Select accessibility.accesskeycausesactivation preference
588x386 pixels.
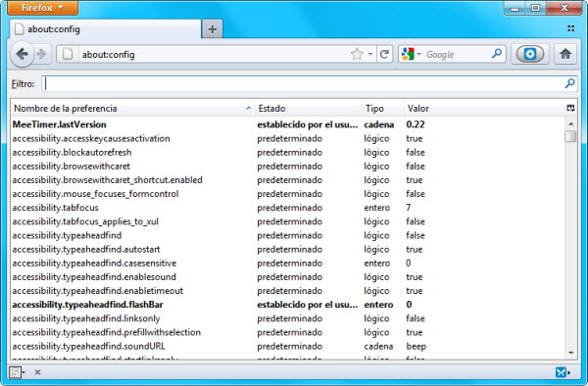pyautogui.click(x=287, y=139)
